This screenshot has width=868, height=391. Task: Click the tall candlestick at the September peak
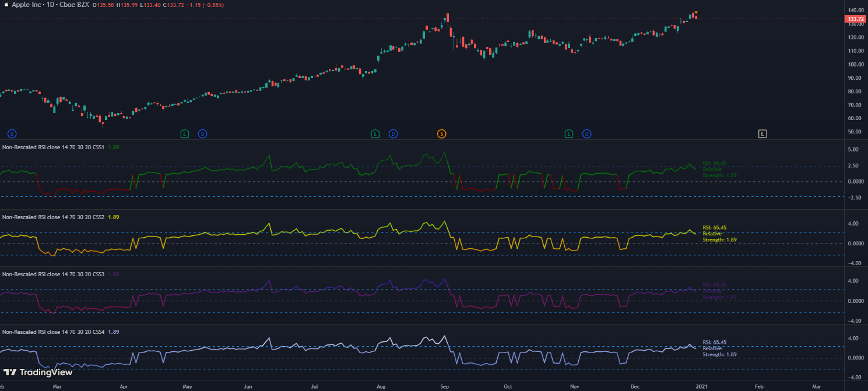448,17
